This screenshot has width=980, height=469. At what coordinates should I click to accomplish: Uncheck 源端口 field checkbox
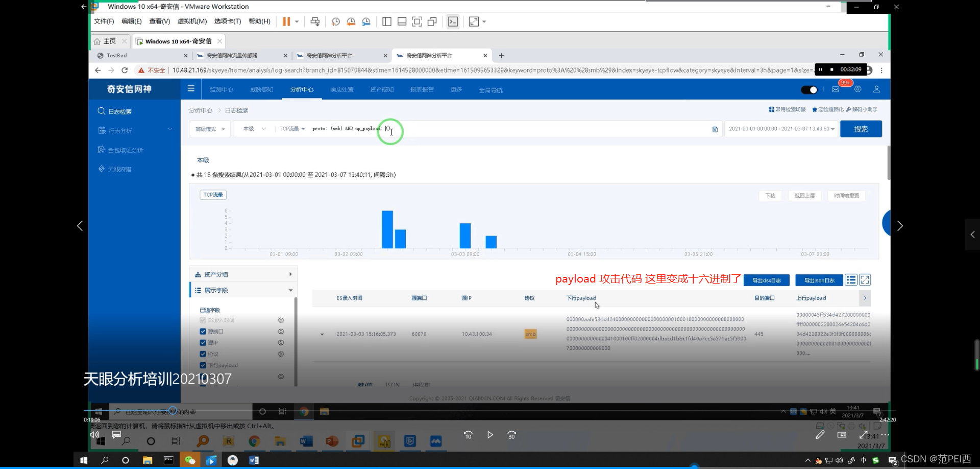point(203,332)
